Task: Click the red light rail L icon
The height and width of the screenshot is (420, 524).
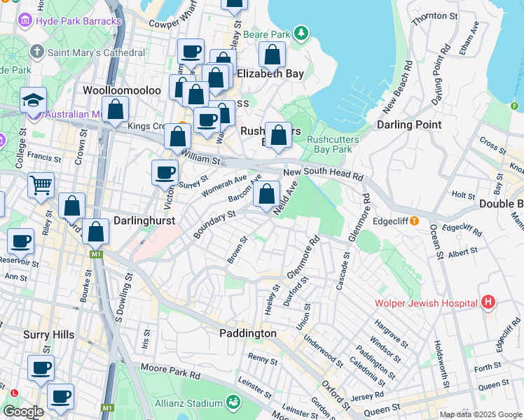Action: 14,393
